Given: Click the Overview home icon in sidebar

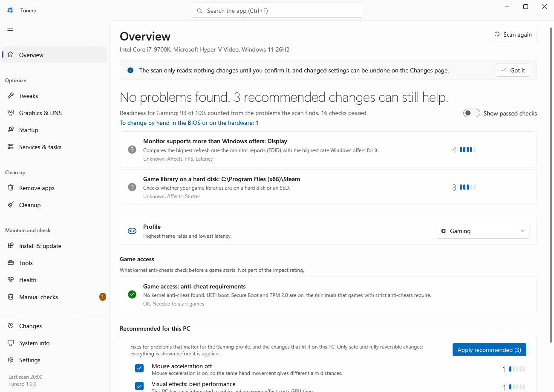Looking at the screenshot, I should [x=11, y=55].
